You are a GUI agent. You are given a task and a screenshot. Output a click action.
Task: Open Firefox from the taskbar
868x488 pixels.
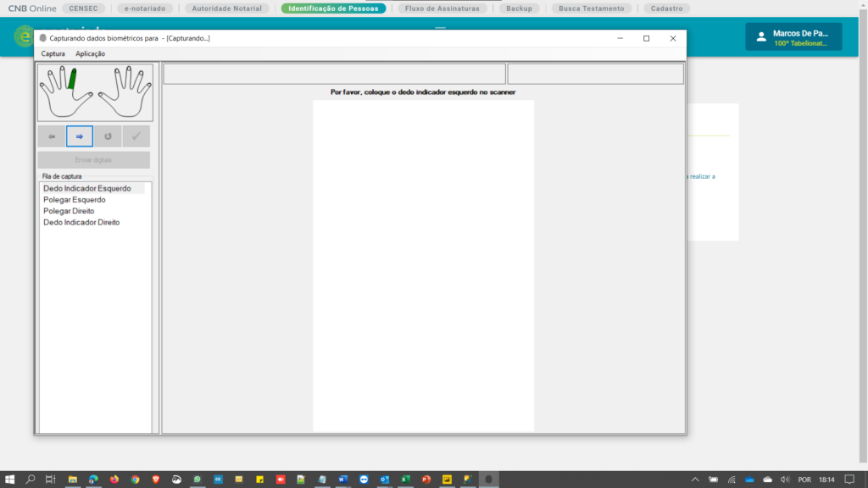[x=114, y=479]
